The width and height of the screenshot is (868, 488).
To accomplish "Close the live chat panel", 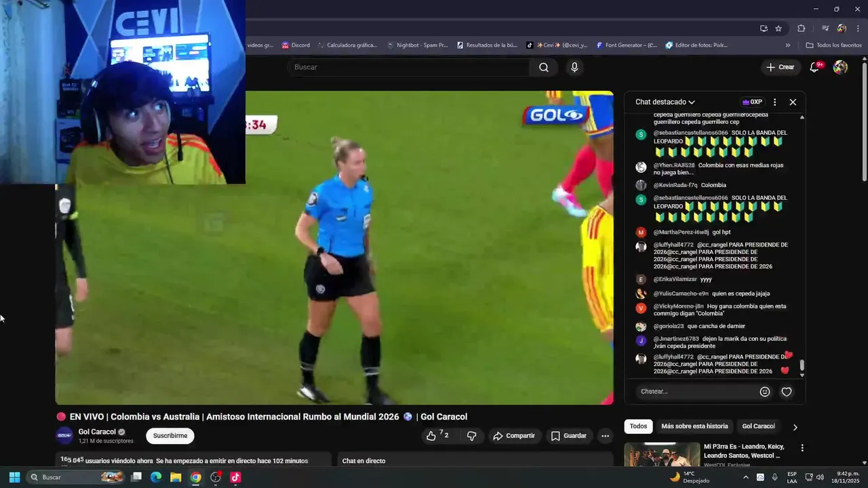I will click(793, 102).
